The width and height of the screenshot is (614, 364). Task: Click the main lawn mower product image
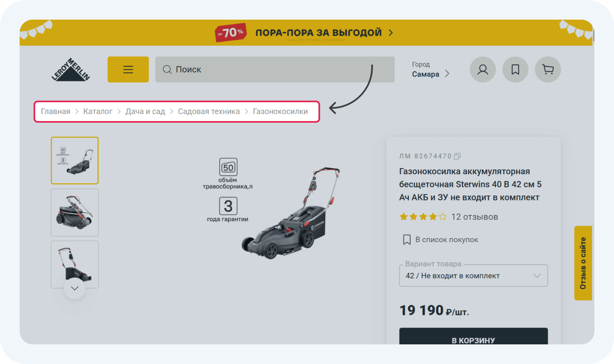(x=291, y=213)
